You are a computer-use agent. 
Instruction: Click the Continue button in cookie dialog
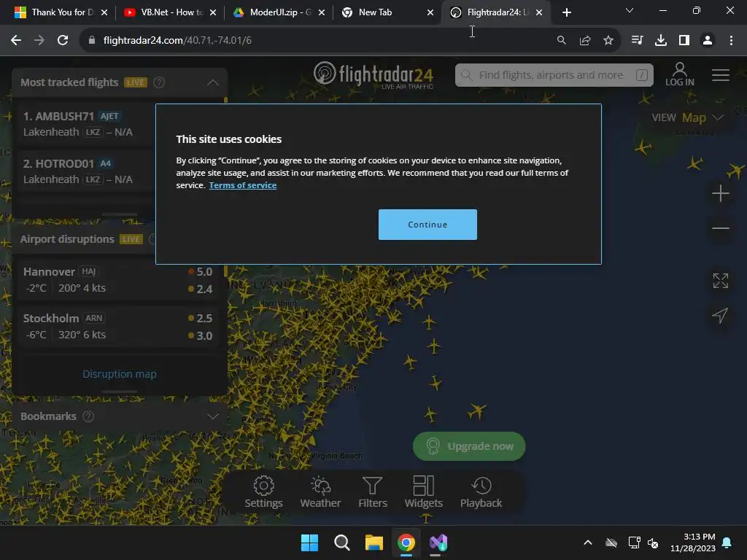pyautogui.click(x=427, y=225)
